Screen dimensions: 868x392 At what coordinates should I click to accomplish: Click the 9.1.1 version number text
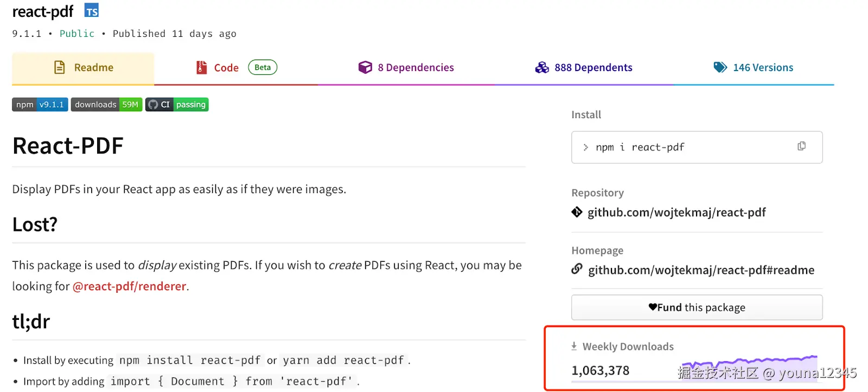click(27, 34)
